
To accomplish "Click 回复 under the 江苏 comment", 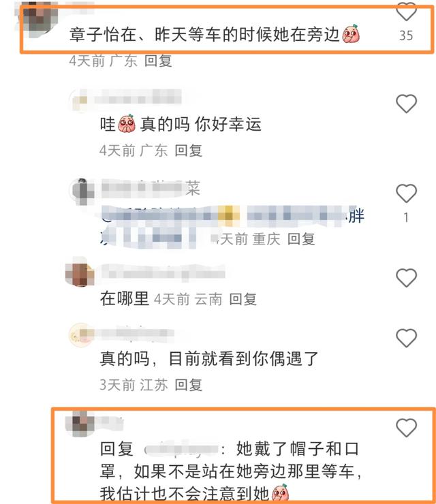I will pos(188,385).
